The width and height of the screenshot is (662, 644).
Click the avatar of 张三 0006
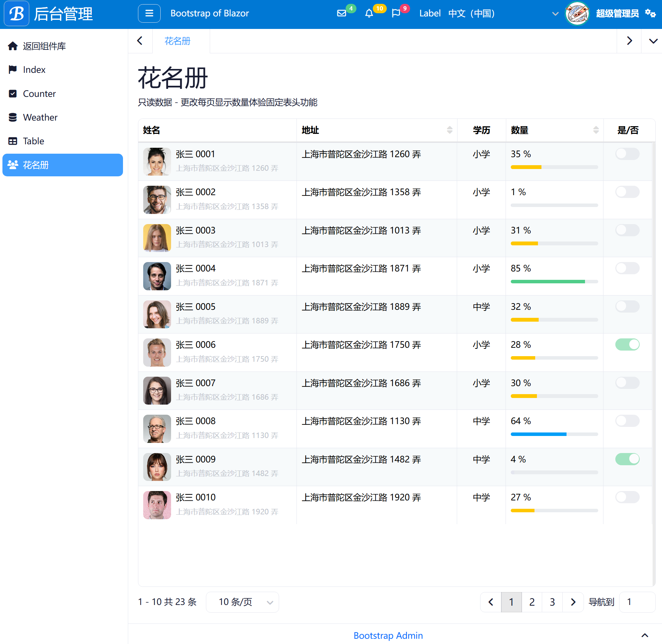tap(157, 352)
